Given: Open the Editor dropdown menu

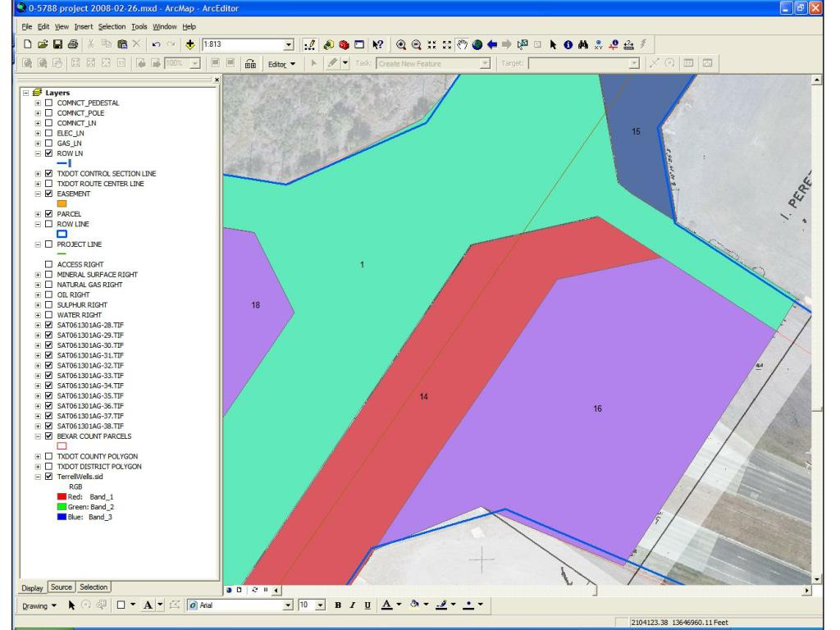Looking at the screenshot, I should coord(281,63).
